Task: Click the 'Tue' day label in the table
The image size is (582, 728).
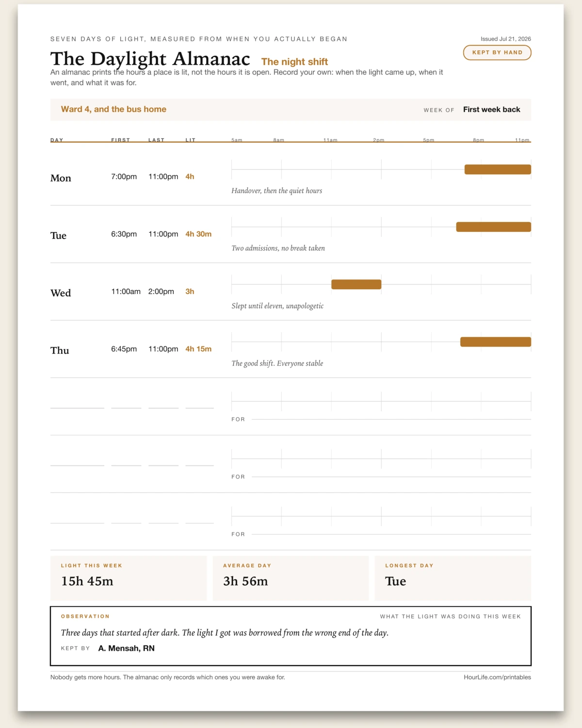Action: tap(58, 235)
